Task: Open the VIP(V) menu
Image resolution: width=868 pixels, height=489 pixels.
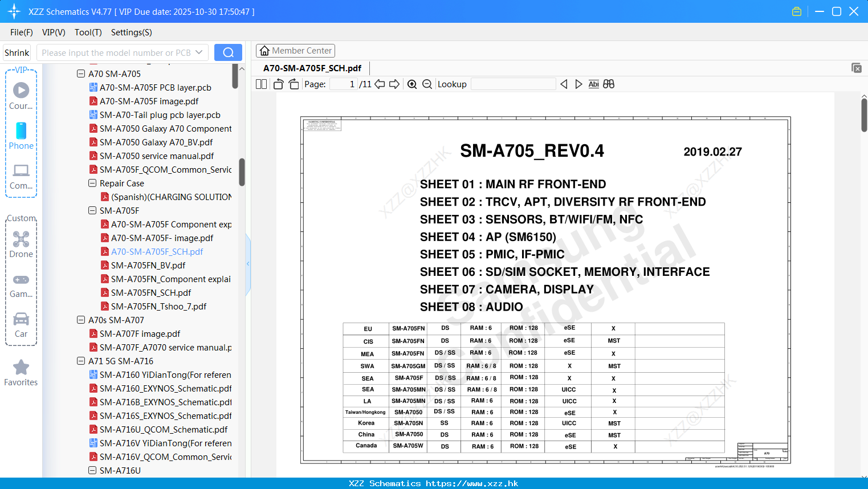Action: click(54, 32)
